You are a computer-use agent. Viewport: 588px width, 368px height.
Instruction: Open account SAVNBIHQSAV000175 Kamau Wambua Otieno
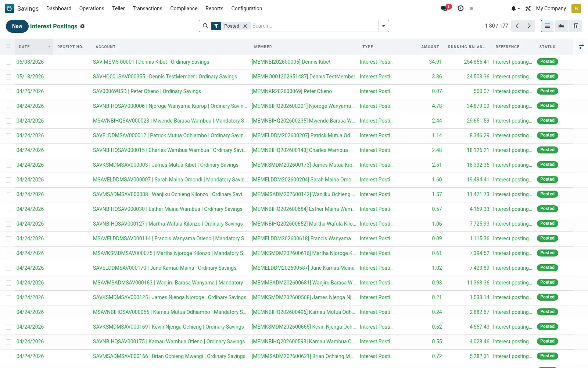click(x=169, y=342)
